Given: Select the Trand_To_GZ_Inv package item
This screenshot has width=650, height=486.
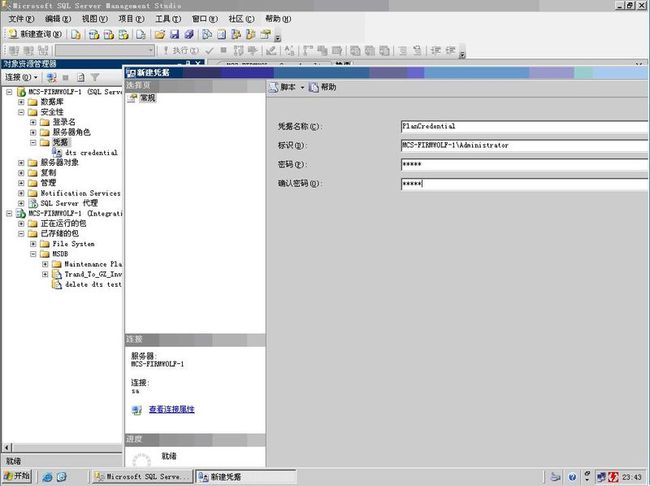Looking at the screenshot, I should click(x=93, y=274).
